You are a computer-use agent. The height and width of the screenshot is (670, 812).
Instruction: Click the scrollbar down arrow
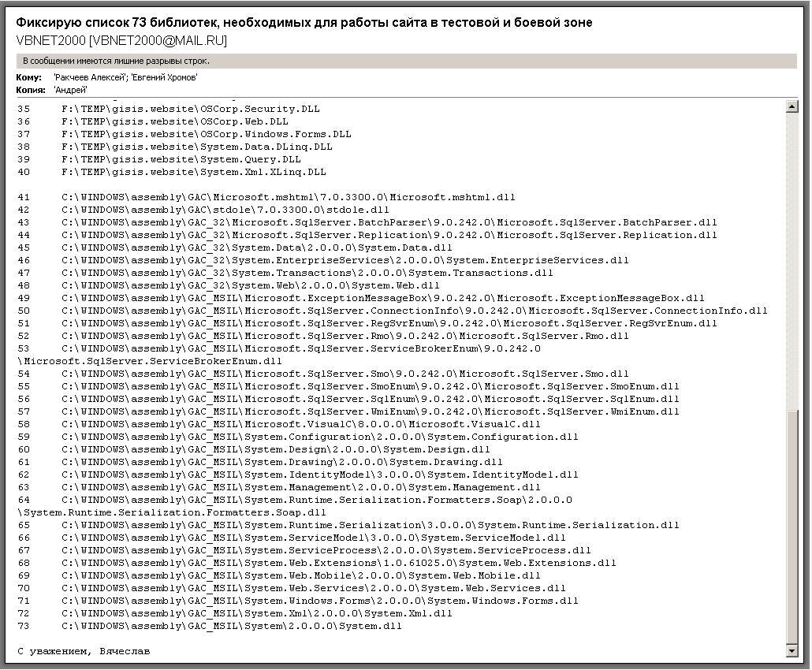pyautogui.click(x=792, y=651)
